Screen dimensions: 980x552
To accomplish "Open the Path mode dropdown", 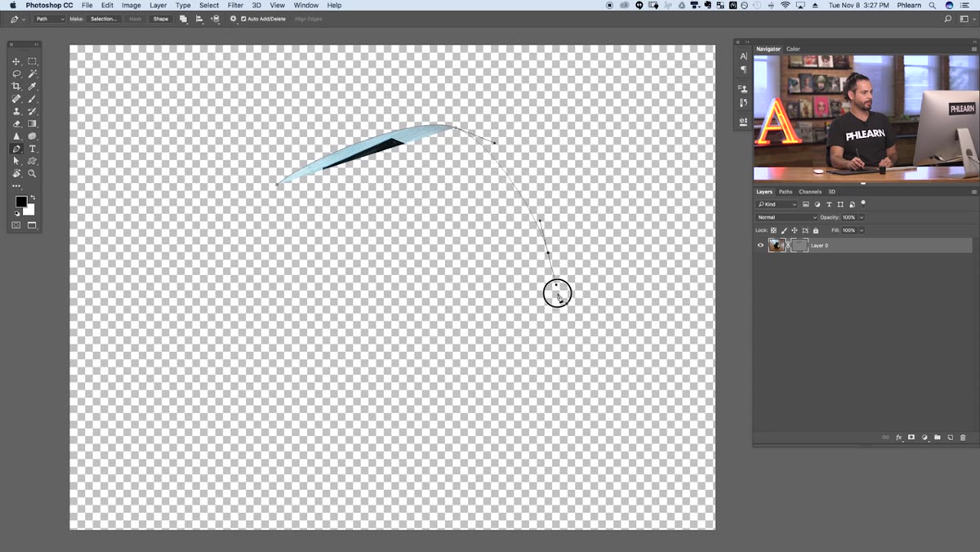I will tap(49, 19).
